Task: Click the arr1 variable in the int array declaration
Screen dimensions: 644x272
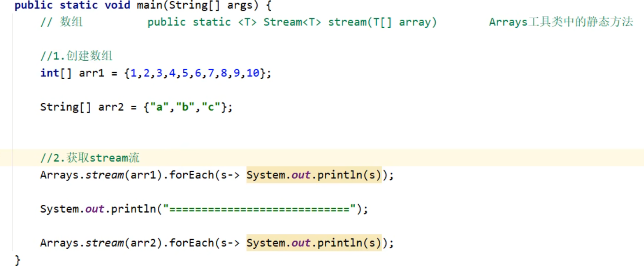Action: (x=91, y=73)
